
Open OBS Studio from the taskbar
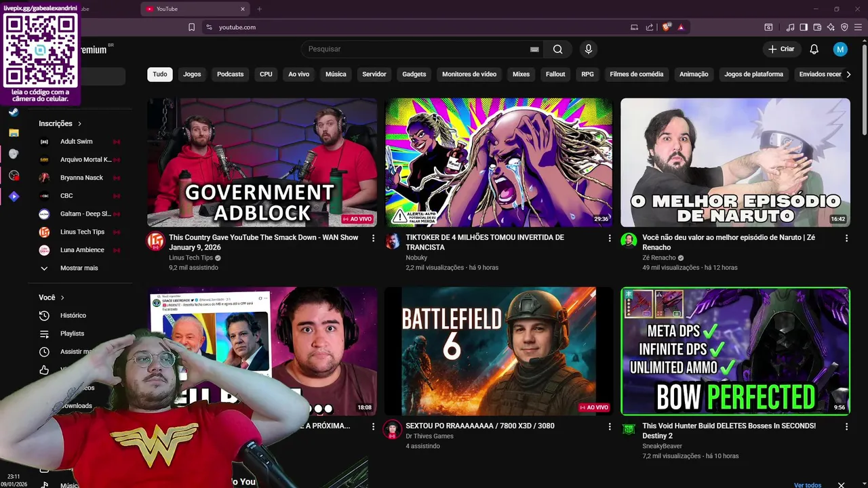pyautogui.click(x=14, y=176)
